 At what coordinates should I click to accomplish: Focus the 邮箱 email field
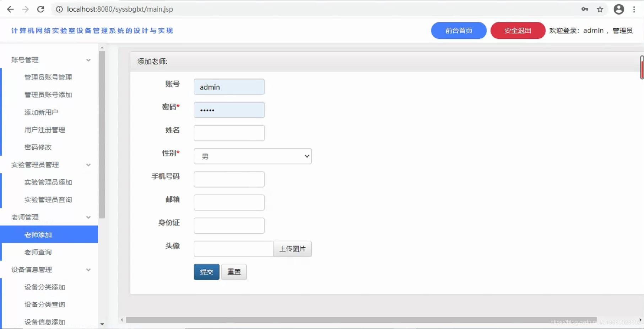click(229, 202)
